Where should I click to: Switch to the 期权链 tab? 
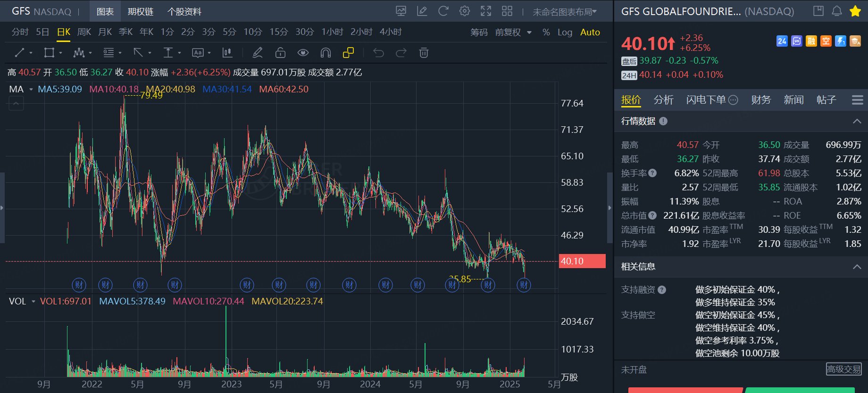[141, 12]
